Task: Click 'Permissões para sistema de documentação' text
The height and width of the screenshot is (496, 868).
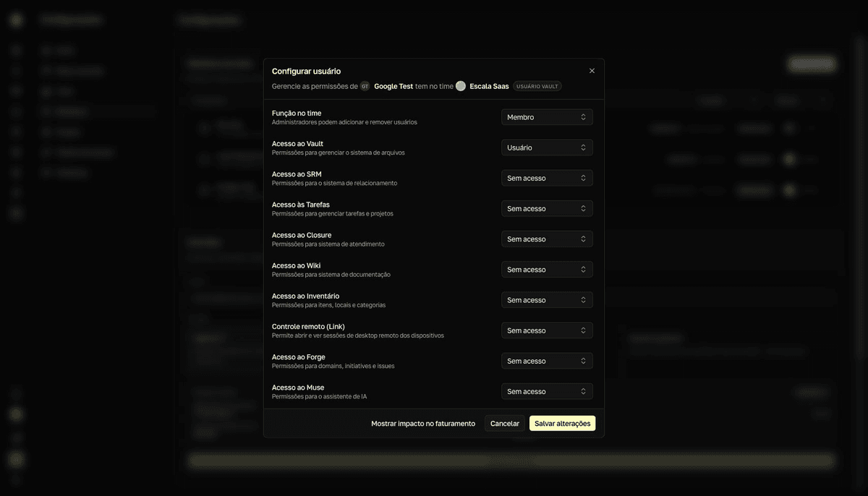Action: 331,274
